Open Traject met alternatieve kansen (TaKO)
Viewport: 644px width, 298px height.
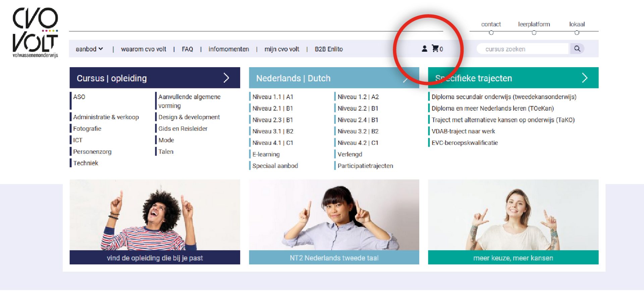503,120
